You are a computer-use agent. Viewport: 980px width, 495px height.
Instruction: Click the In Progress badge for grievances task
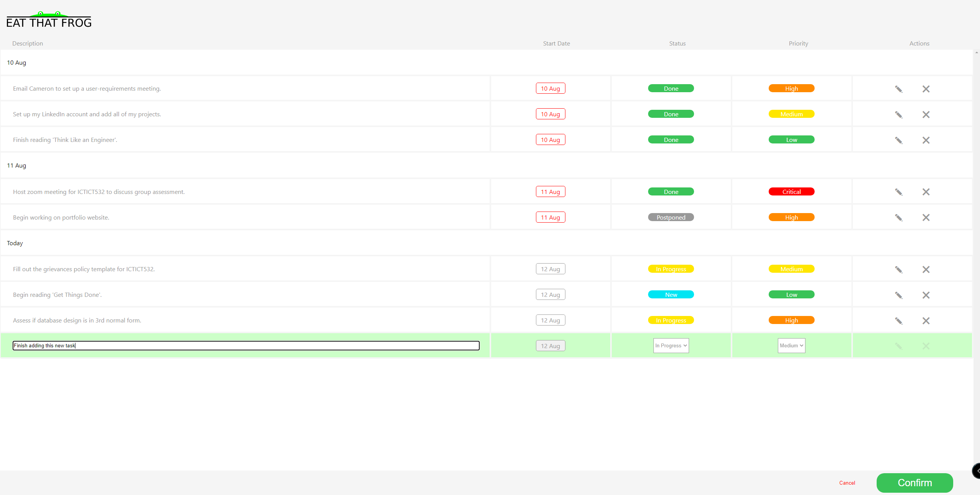pyautogui.click(x=671, y=269)
